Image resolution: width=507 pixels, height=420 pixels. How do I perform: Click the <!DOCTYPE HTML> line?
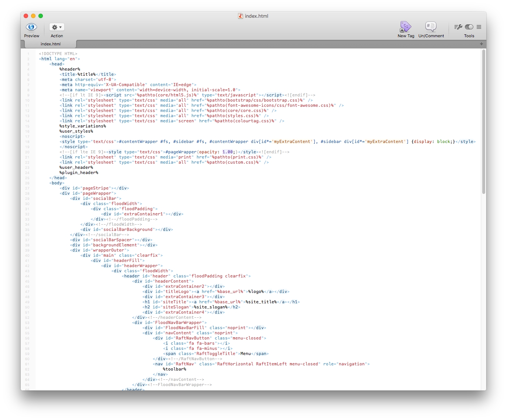pyautogui.click(x=58, y=54)
